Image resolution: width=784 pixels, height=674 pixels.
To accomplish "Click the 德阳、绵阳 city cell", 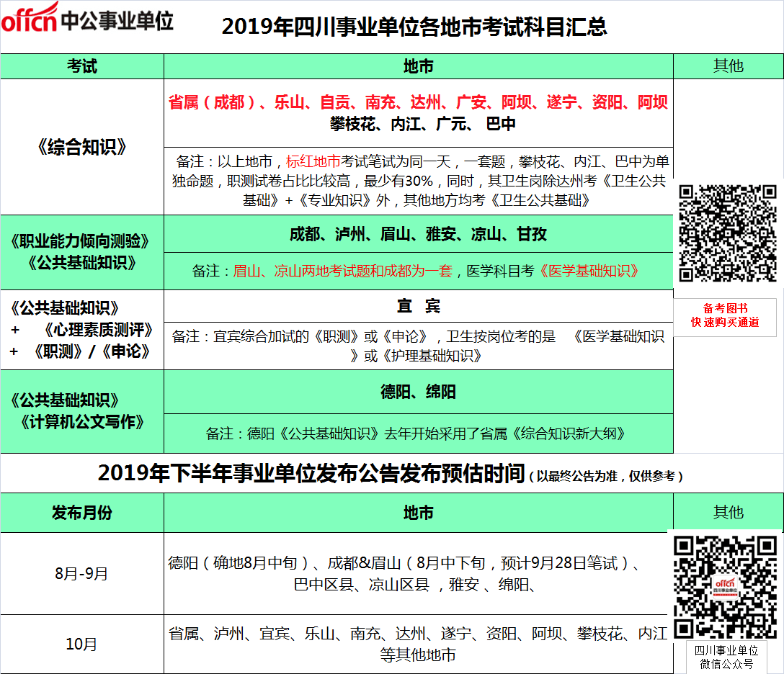I will (x=418, y=392).
